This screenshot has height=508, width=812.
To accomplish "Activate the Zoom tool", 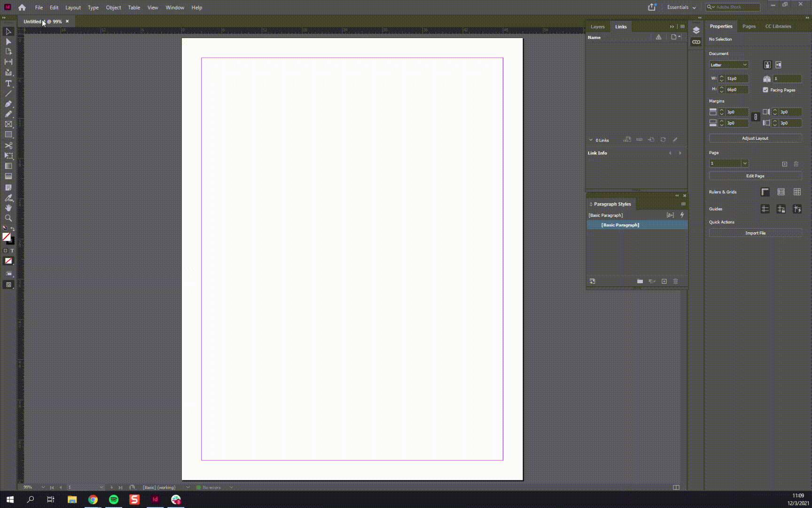I will tap(8, 218).
